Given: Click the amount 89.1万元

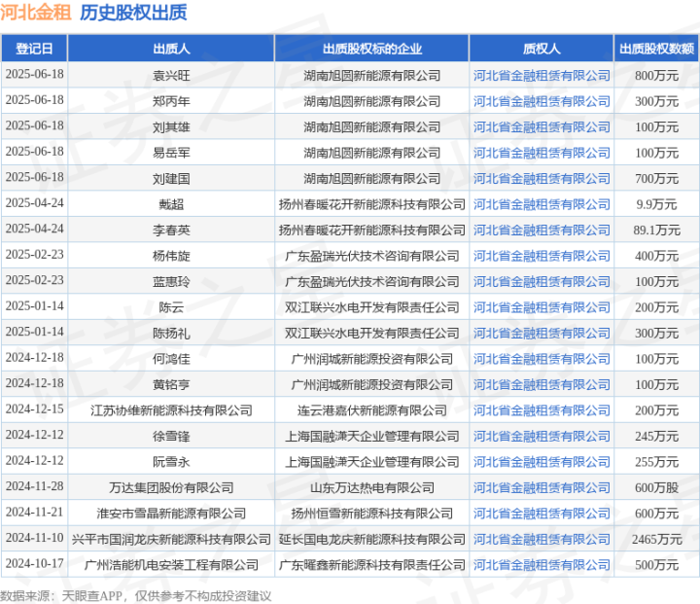Looking at the screenshot, I should point(656,231).
